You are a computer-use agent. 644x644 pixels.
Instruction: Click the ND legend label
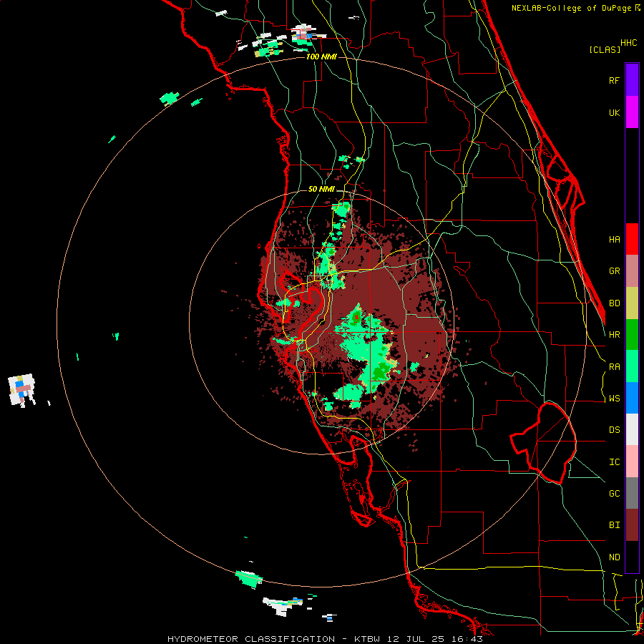pos(614,557)
